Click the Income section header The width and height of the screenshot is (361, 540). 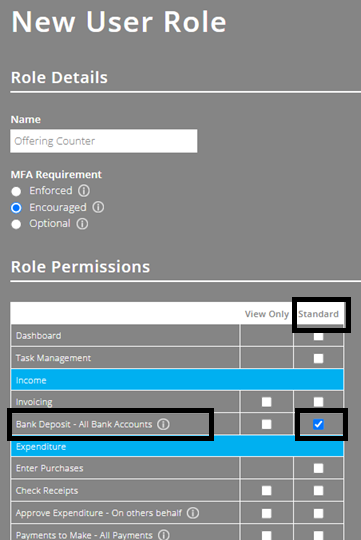(177, 380)
